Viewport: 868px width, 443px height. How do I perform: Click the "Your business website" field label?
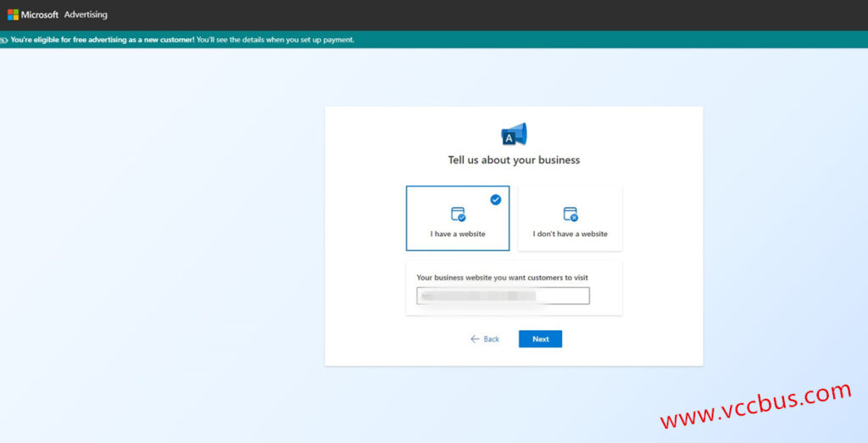[502, 278]
